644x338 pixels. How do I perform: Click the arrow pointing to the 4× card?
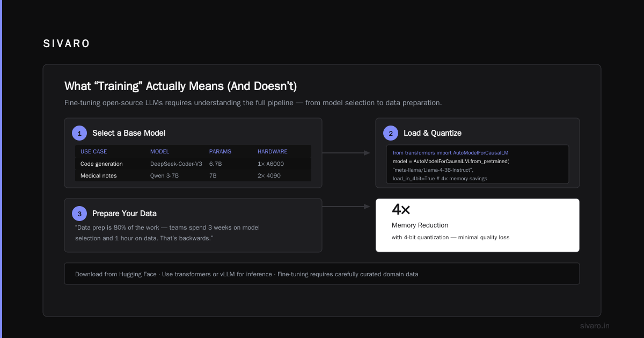346,206
